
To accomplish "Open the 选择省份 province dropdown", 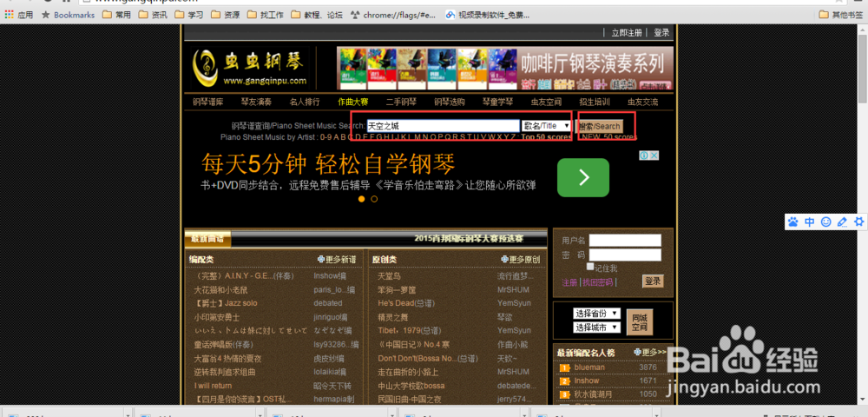I will click(x=597, y=314).
